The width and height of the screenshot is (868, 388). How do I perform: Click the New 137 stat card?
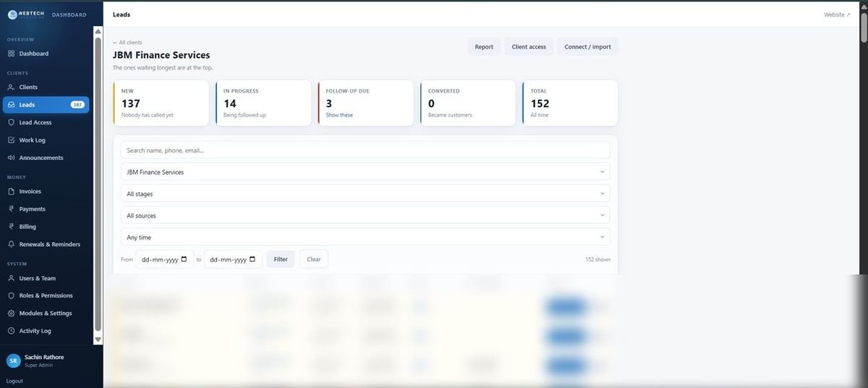coord(161,103)
